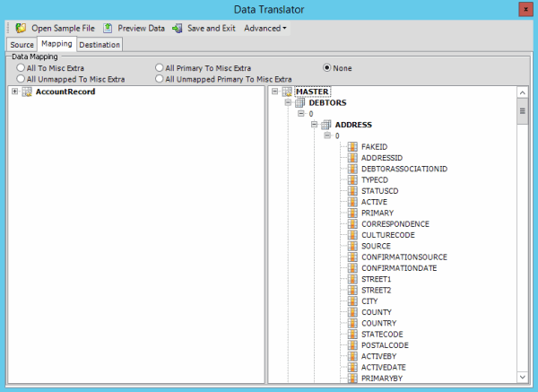538x392 pixels.
Task: Click the FAKEID field icon
Action: 352,146
